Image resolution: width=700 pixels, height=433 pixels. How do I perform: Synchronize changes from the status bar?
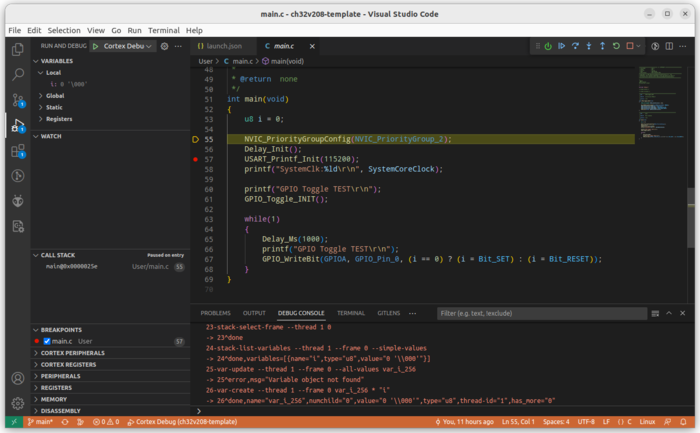(x=65, y=421)
